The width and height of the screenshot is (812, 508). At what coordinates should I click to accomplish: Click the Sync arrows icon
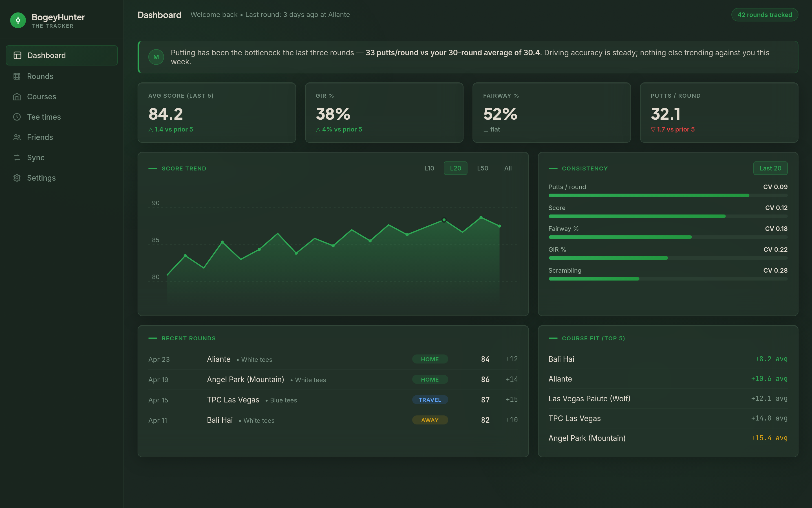(x=17, y=157)
